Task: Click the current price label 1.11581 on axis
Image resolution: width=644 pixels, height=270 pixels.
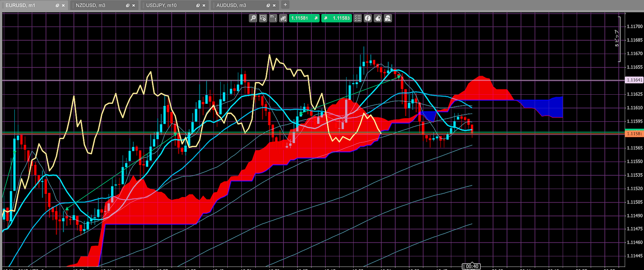Action: pyautogui.click(x=635, y=134)
